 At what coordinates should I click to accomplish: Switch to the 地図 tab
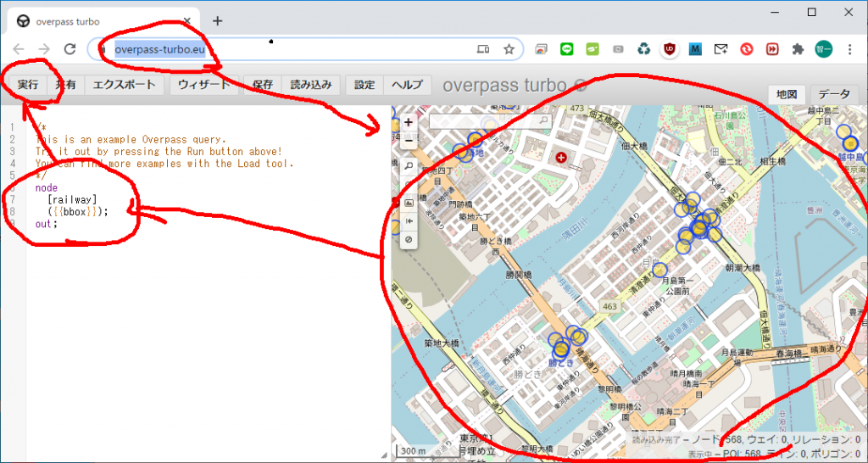click(787, 94)
